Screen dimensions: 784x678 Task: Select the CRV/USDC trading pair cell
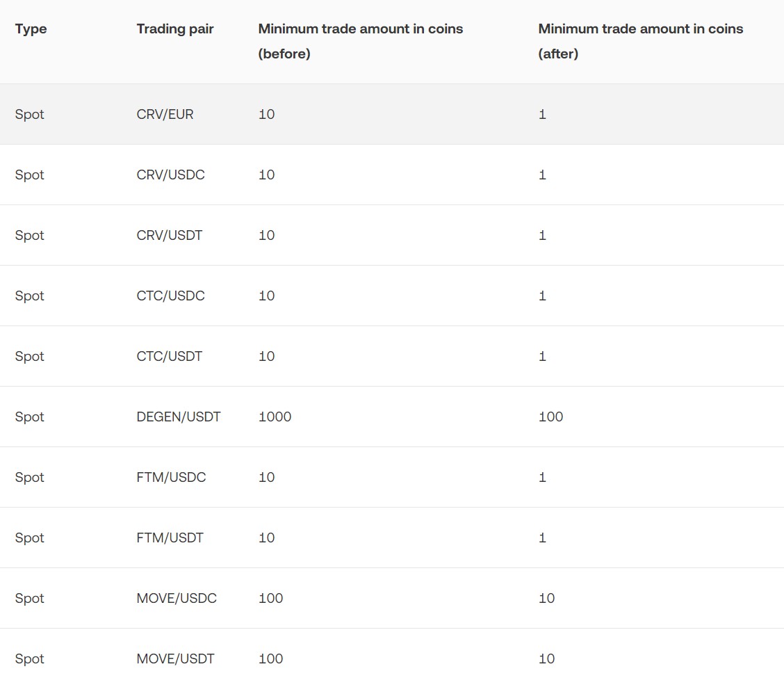pyautogui.click(x=170, y=175)
